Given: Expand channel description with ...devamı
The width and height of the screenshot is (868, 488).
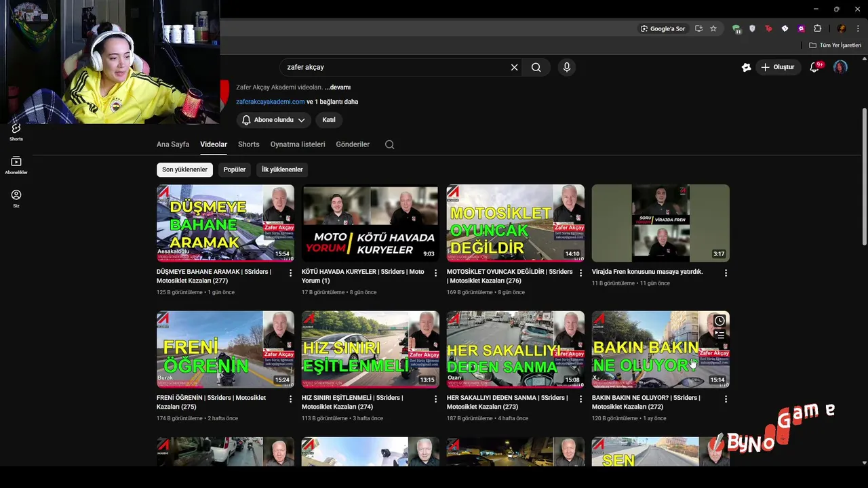Looking at the screenshot, I should 338,87.
